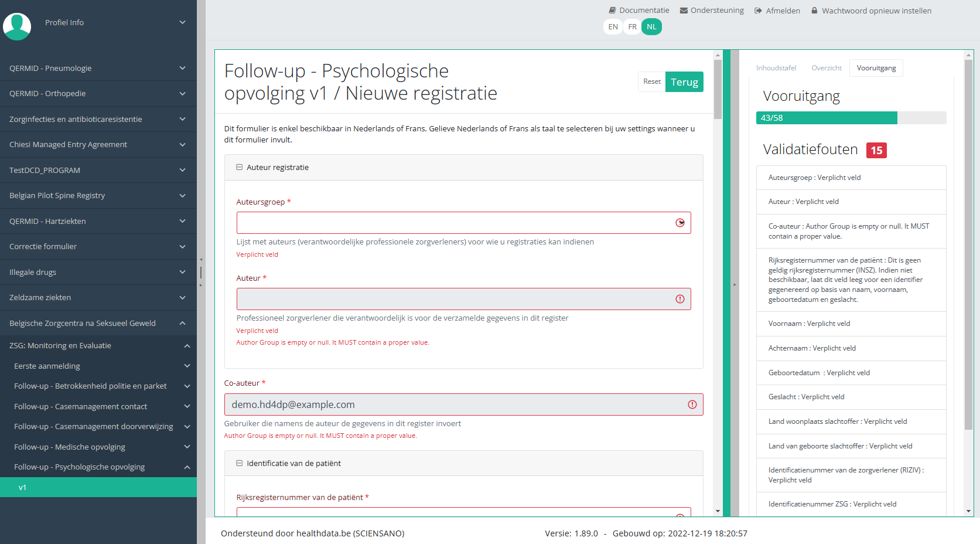Click the Vooruitgang progress bar
Viewport: 980px width, 544px height.
pos(851,118)
